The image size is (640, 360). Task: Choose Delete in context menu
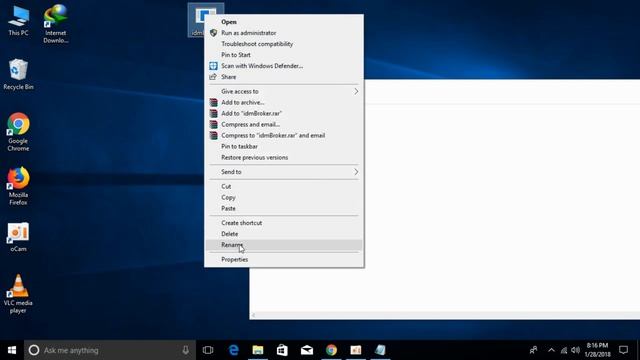click(283, 234)
